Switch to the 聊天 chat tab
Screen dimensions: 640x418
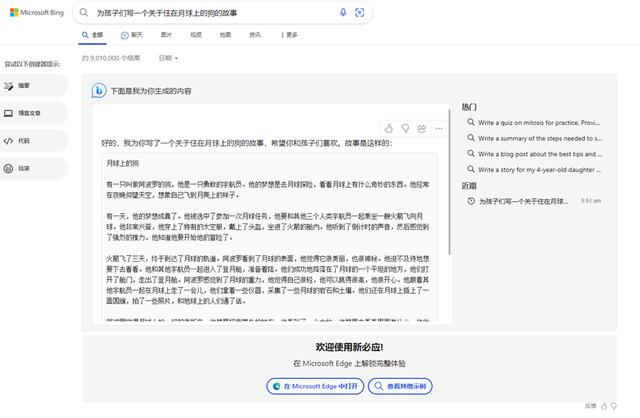[129, 34]
